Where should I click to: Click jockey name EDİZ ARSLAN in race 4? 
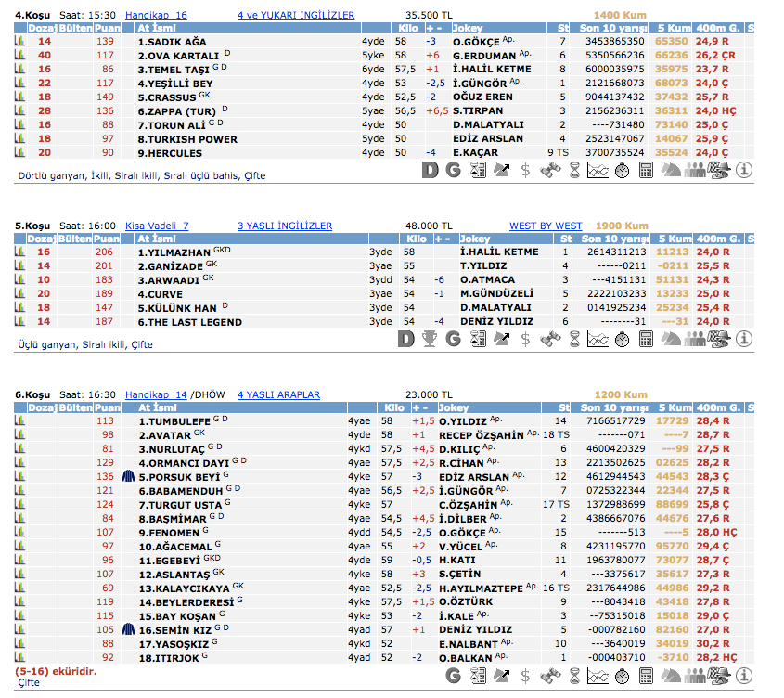point(488,139)
